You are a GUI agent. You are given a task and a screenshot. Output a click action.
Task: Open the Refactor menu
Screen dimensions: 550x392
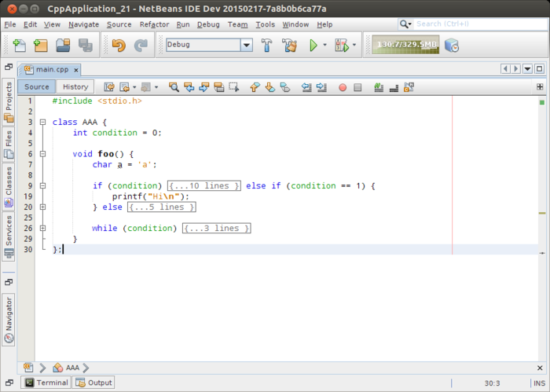click(x=154, y=24)
